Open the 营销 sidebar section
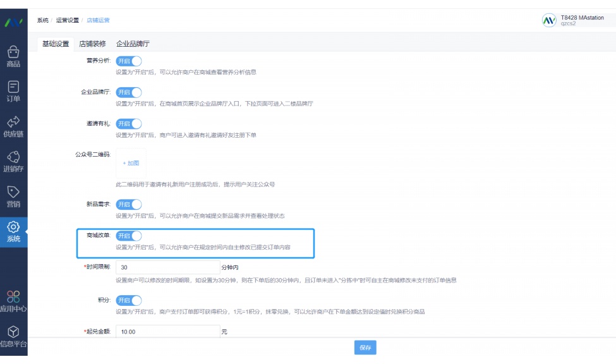616x364 pixels. [13, 197]
